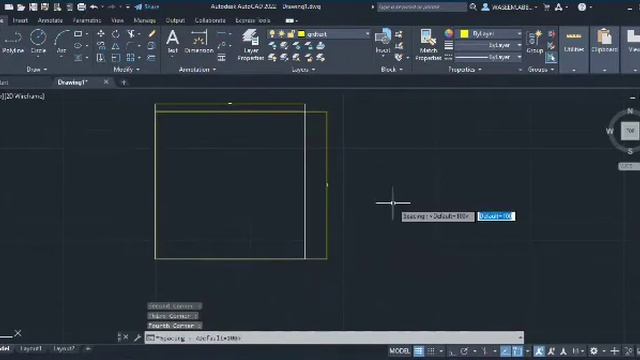640x360 pixels.
Task: Click the Plot printer icon in quick access
Action: click(x=81, y=7)
